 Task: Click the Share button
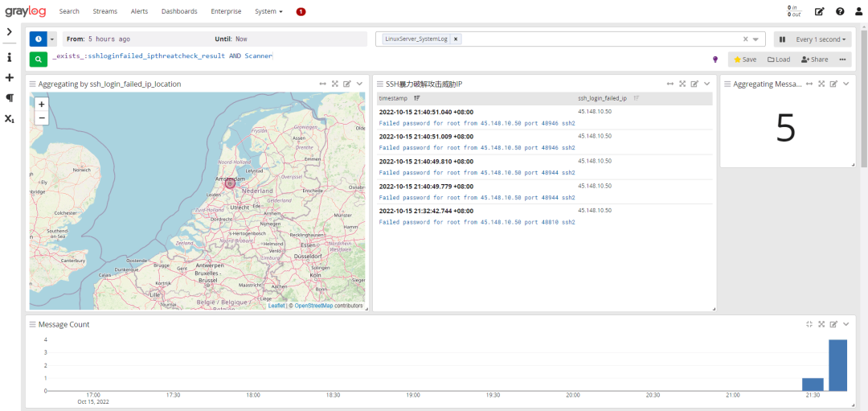tap(814, 60)
